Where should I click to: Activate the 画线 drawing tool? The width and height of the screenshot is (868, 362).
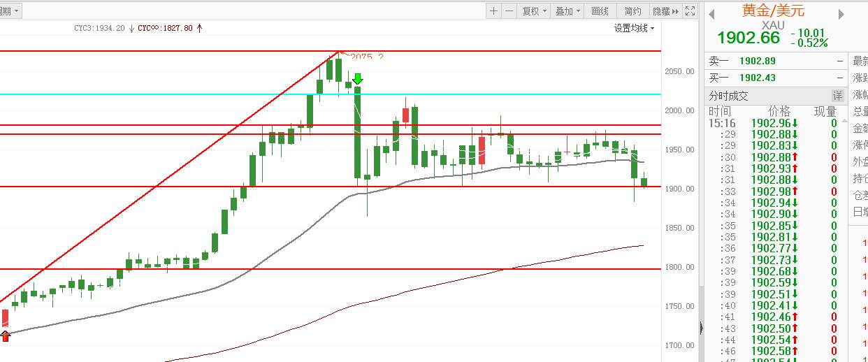(600, 11)
